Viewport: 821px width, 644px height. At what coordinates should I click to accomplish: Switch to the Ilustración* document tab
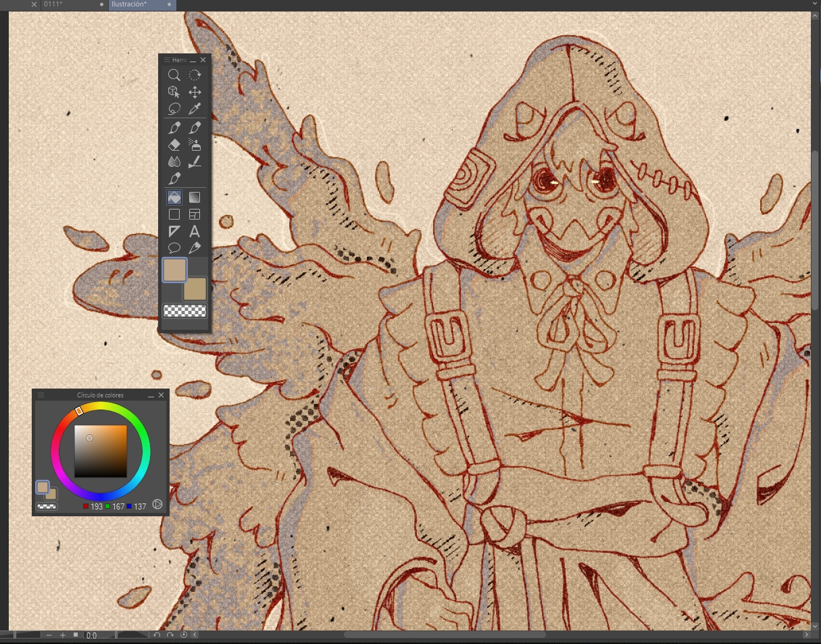coord(135,5)
